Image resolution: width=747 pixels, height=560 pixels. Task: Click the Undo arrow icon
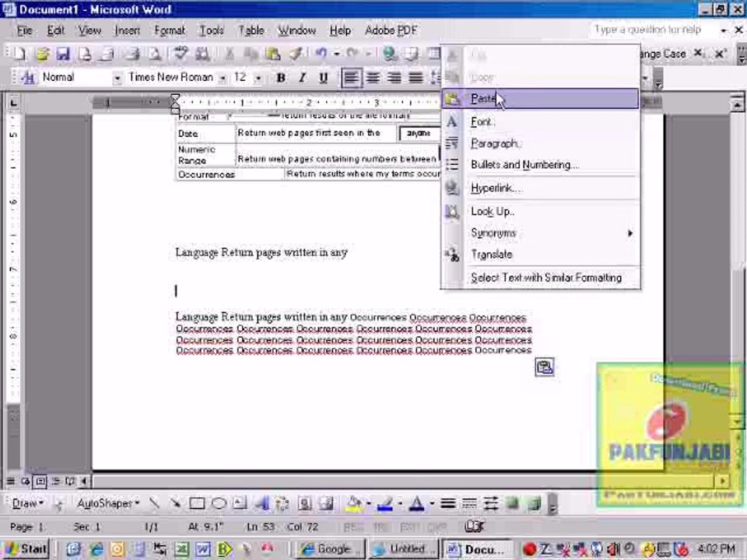coord(321,54)
